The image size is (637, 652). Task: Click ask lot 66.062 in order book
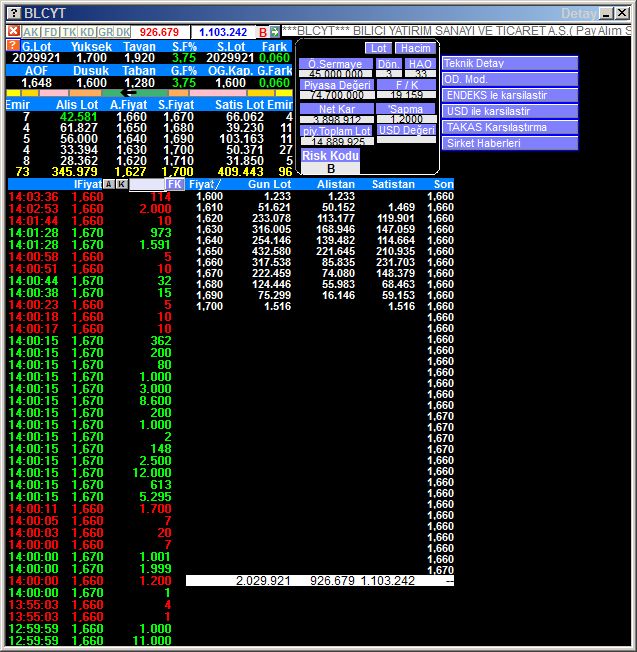pos(244,117)
